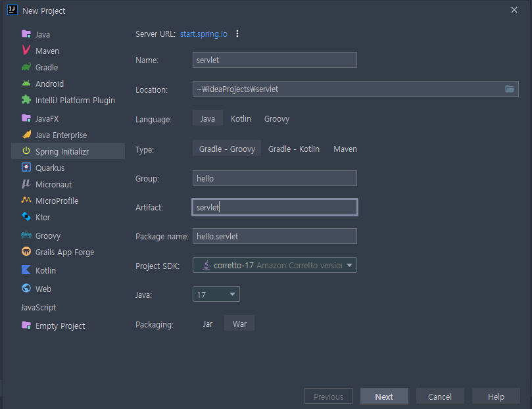This screenshot has height=409, width=532.
Task: Click the Maven generator icon
Action: (26, 50)
